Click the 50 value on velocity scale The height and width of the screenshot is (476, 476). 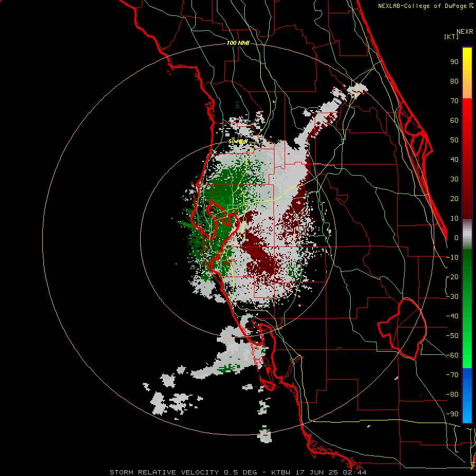click(x=454, y=140)
